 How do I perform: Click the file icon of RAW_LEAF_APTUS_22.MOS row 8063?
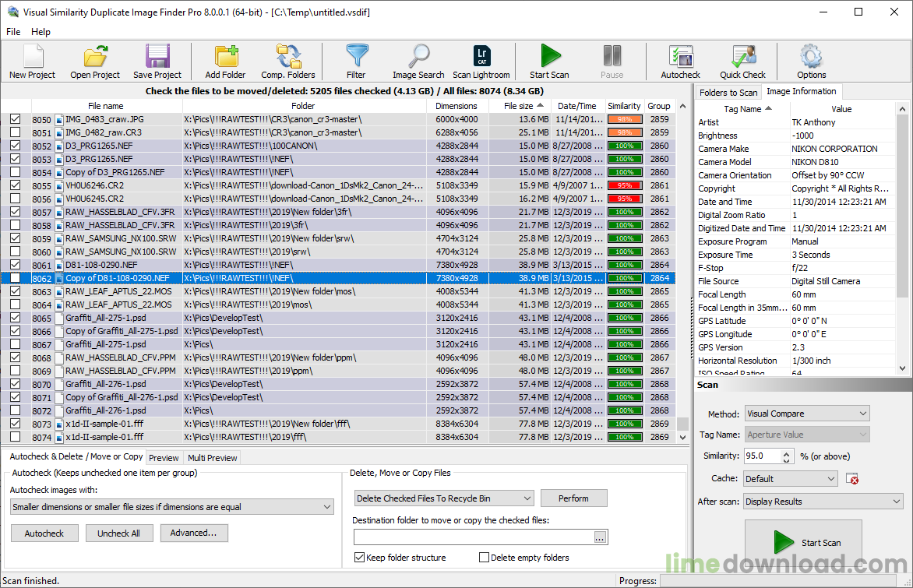pos(58,292)
